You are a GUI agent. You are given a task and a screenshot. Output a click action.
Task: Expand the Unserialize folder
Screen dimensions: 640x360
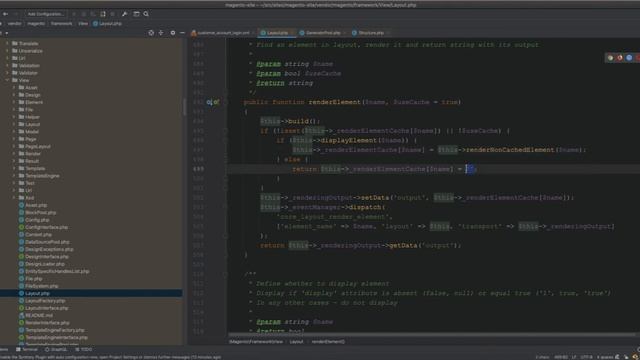[7, 51]
